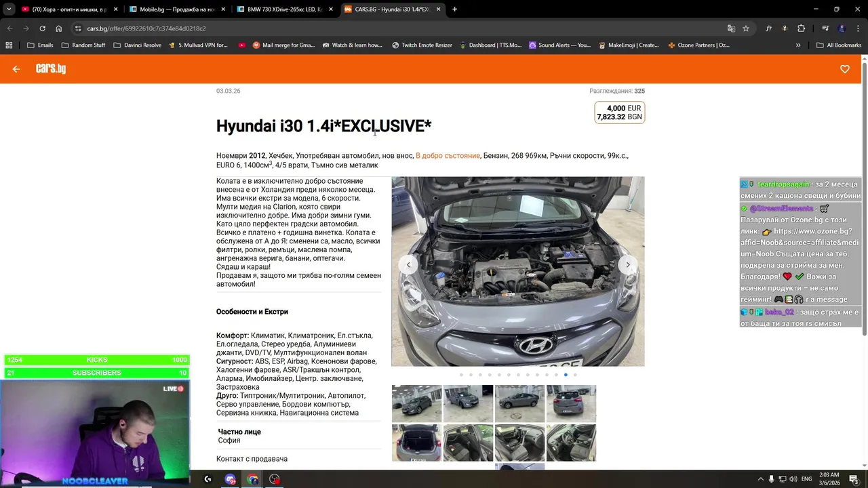Open the OBS taskbar icon
The height and width of the screenshot is (488, 868).
(x=274, y=479)
